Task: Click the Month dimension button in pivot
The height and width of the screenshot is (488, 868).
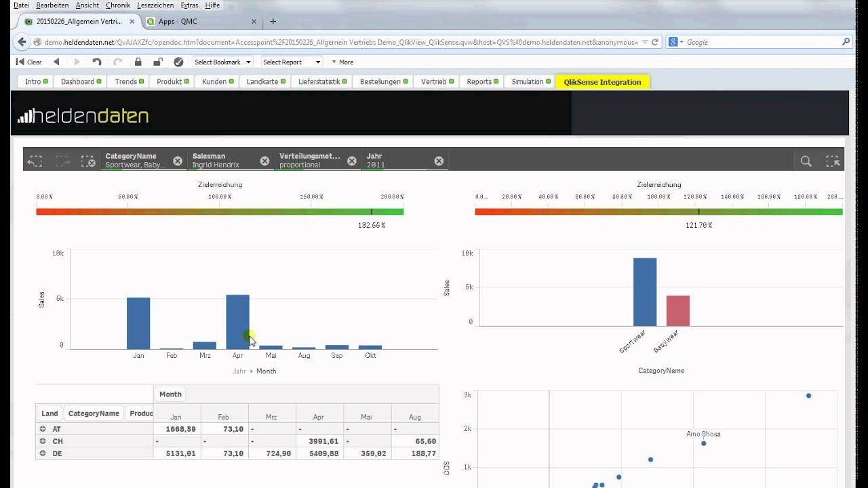Action: click(170, 394)
